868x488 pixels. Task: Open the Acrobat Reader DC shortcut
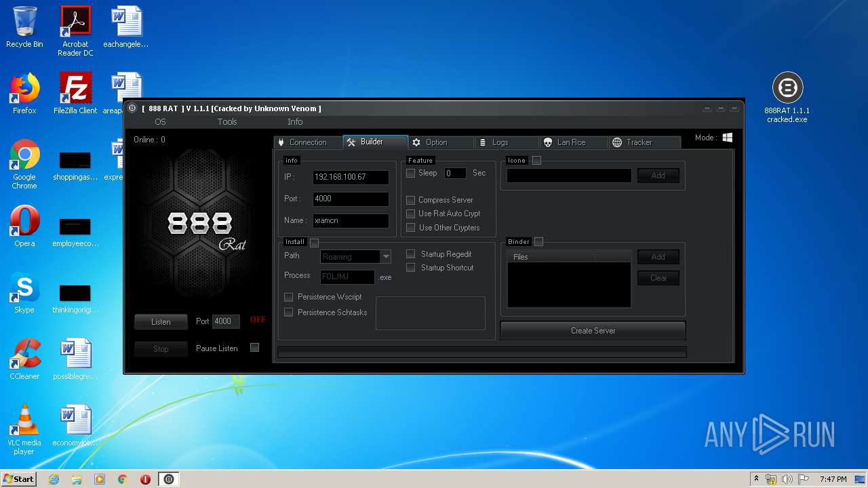tap(75, 31)
